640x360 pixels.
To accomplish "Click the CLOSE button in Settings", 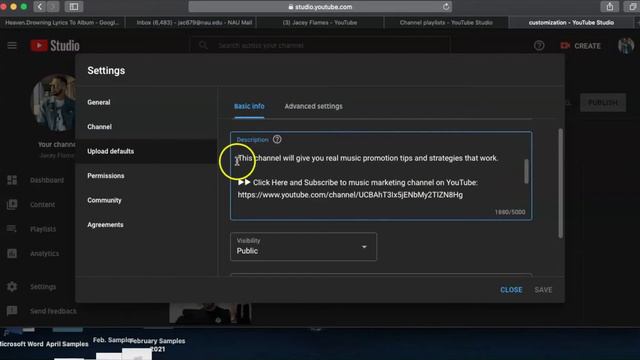I will [x=511, y=290].
